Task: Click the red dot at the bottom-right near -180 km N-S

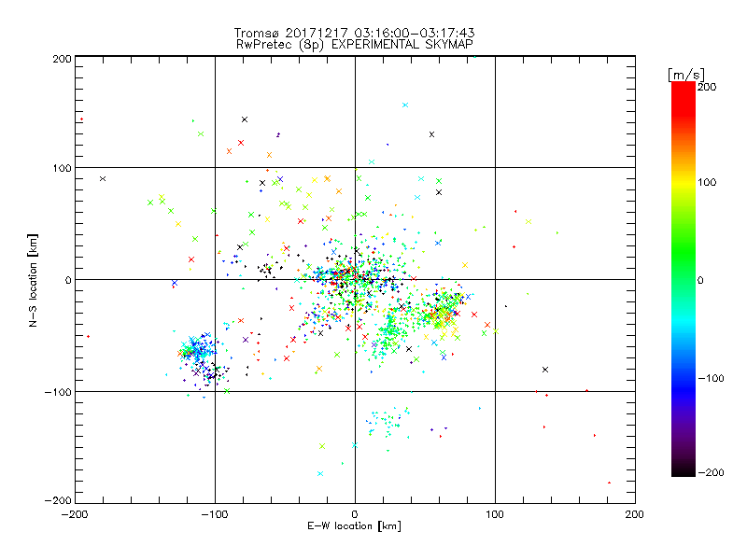Action: [x=610, y=483]
